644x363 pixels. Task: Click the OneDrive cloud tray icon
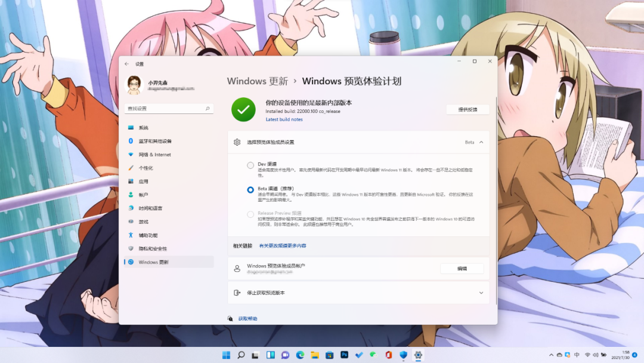(x=559, y=355)
